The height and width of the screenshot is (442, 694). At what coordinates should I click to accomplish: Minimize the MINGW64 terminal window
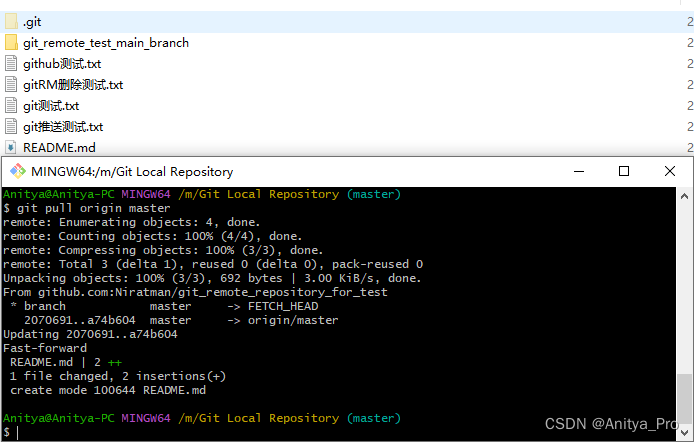(579, 171)
